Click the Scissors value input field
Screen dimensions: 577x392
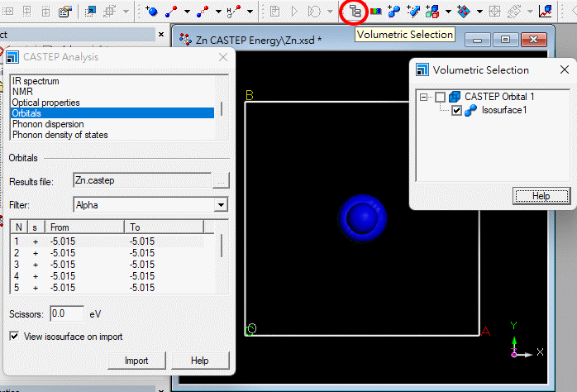[x=66, y=313]
